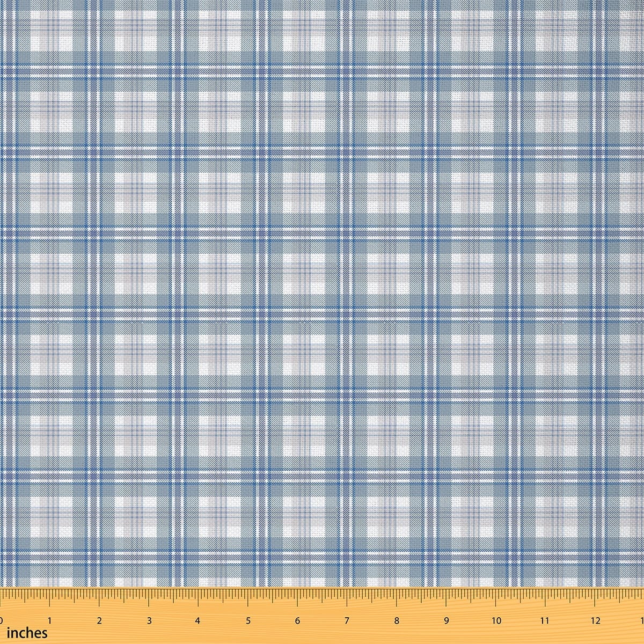This screenshot has width=644, height=644.
Task: Click the "inches" label on the ruler
Action: (27, 634)
